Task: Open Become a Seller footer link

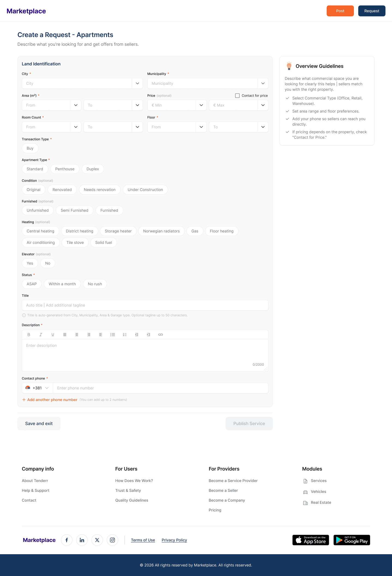Action: click(x=223, y=490)
